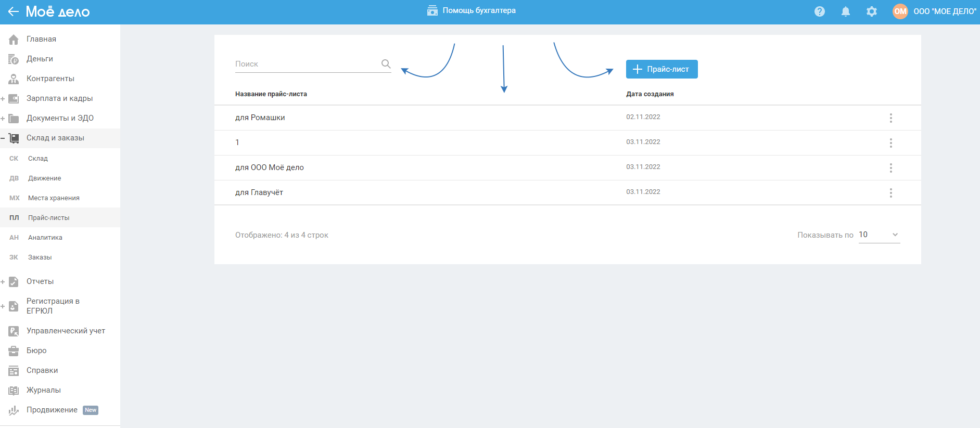Click the Отчеты document icon
The width and height of the screenshot is (980, 428).
14,281
